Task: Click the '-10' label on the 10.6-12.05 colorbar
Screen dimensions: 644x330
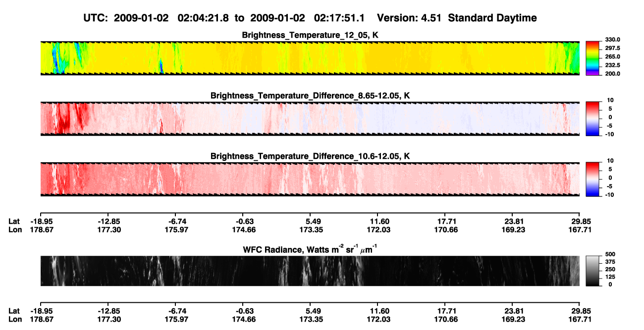Action: click(609, 194)
